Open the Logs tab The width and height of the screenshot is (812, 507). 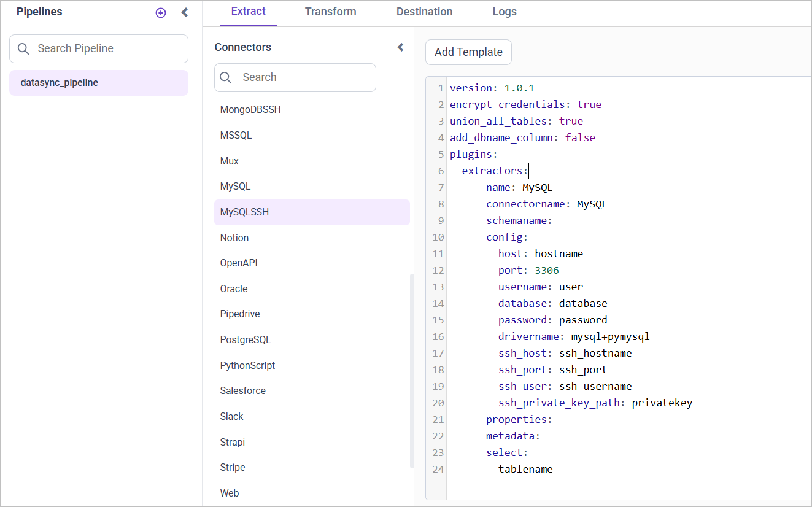(x=504, y=11)
